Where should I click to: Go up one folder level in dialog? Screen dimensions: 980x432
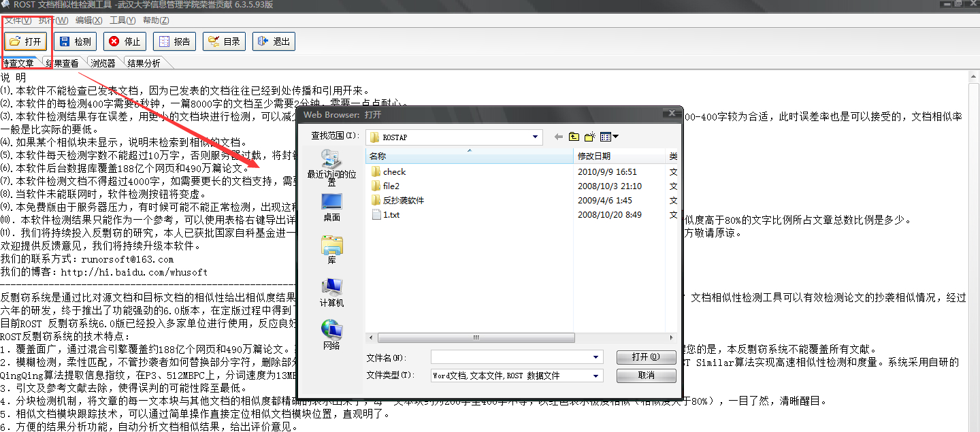(x=574, y=137)
